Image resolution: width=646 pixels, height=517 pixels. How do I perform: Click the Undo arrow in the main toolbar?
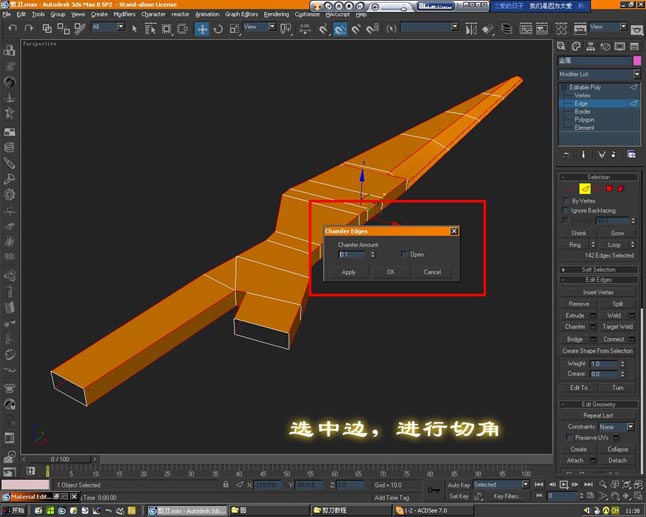(13, 28)
